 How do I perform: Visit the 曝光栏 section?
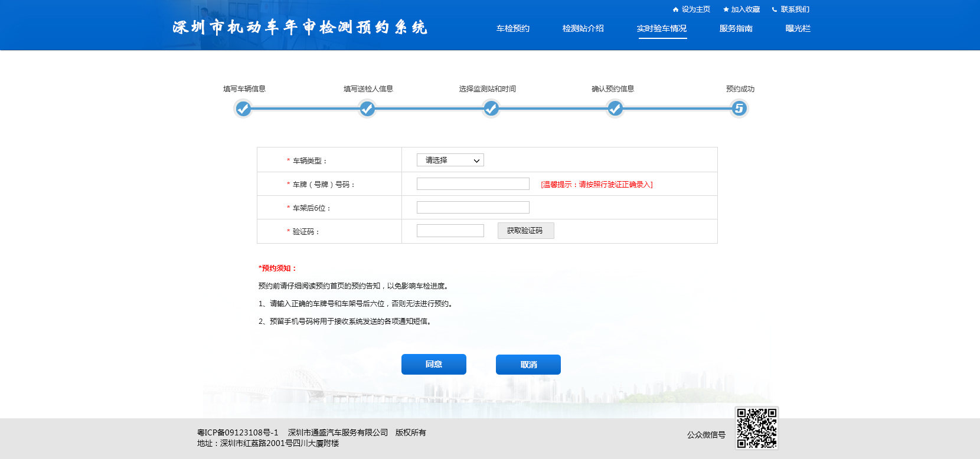(x=798, y=28)
